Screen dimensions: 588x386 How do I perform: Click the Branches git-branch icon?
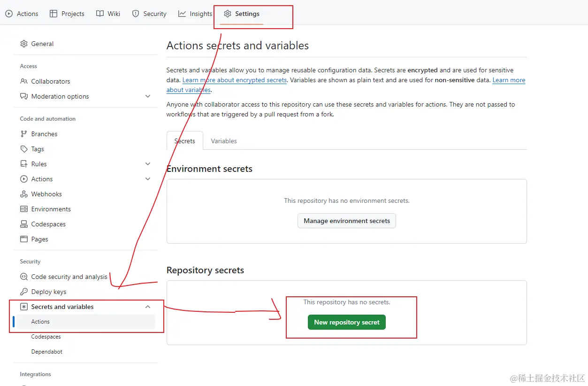pos(24,134)
